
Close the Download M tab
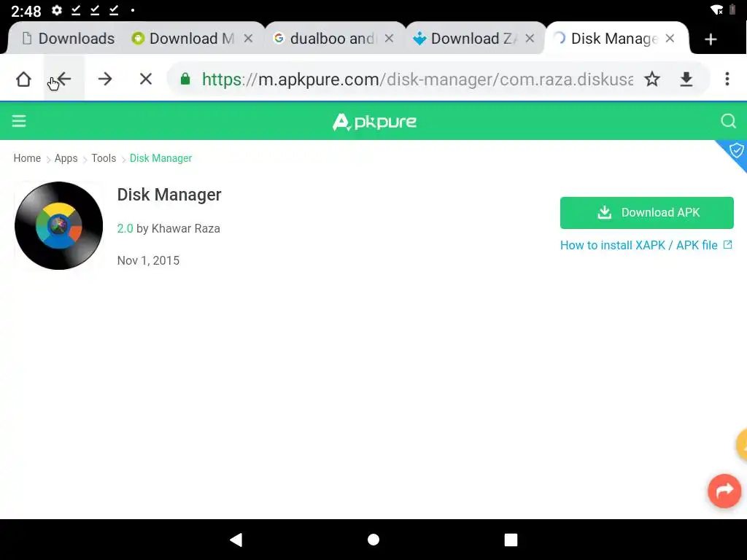click(x=248, y=38)
